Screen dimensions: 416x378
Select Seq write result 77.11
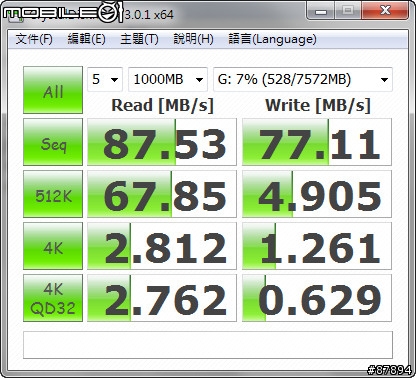(x=317, y=142)
